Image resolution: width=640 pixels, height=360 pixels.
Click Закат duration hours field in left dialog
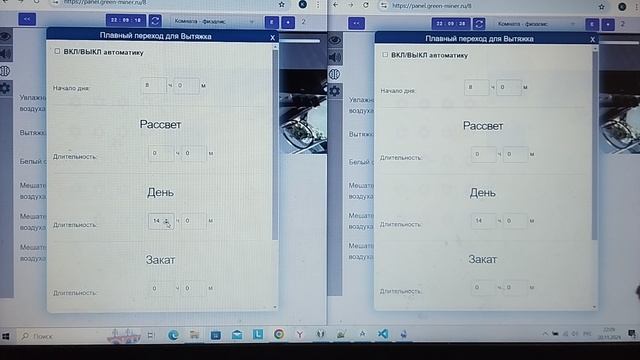click(161, 289)
